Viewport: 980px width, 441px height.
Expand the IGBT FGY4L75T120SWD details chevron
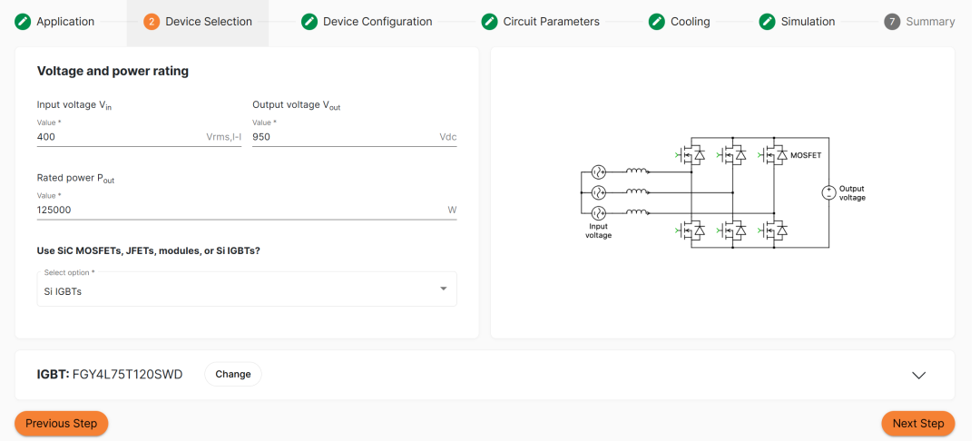coord(918,375)
